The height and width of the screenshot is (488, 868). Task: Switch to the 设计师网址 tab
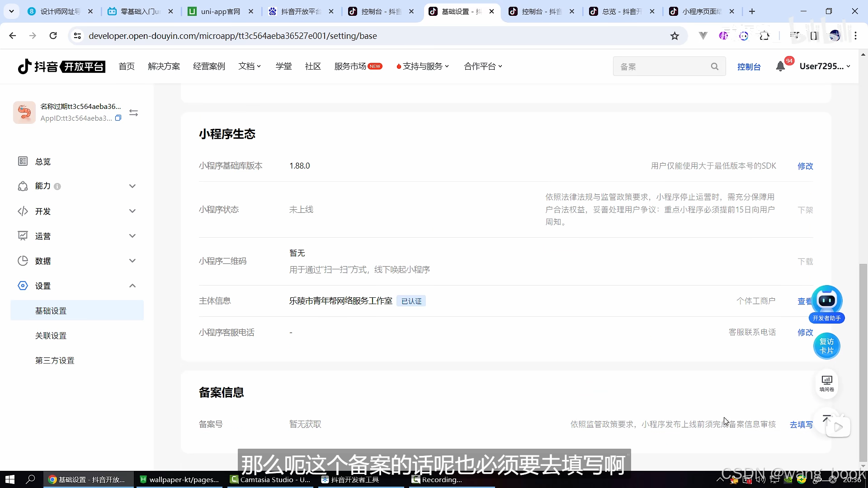pyautogui.click(x=60, y=11)
